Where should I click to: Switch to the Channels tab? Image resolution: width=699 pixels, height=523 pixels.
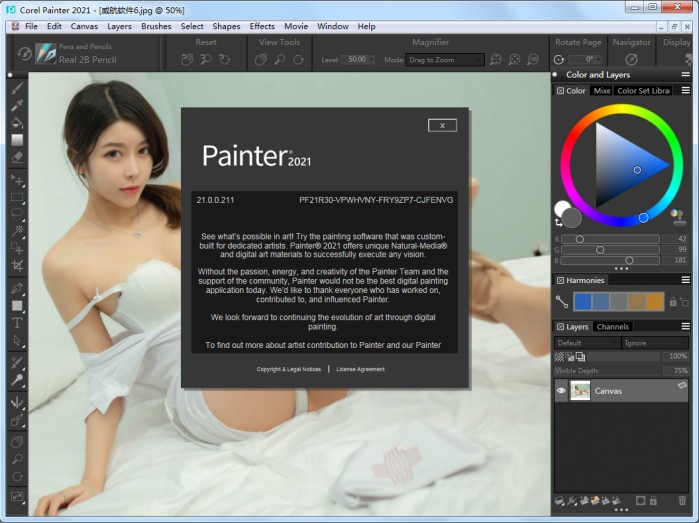click(613, 327)
